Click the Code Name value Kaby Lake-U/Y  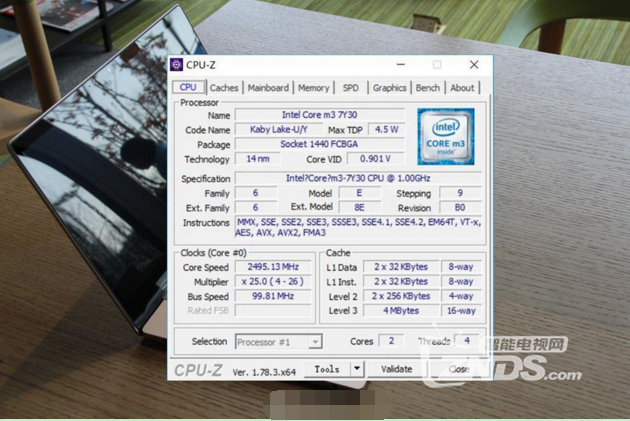pyautogui.click(x=278, y=130)
